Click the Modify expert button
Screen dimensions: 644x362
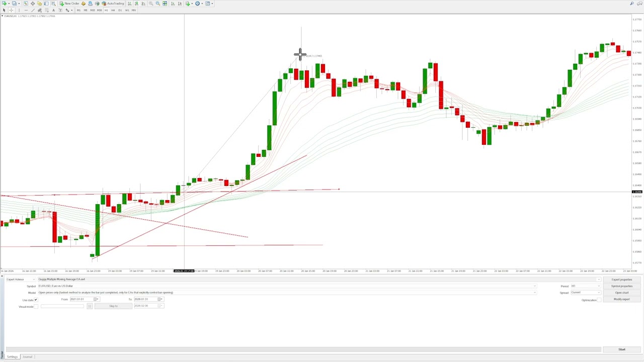[622, 299]
